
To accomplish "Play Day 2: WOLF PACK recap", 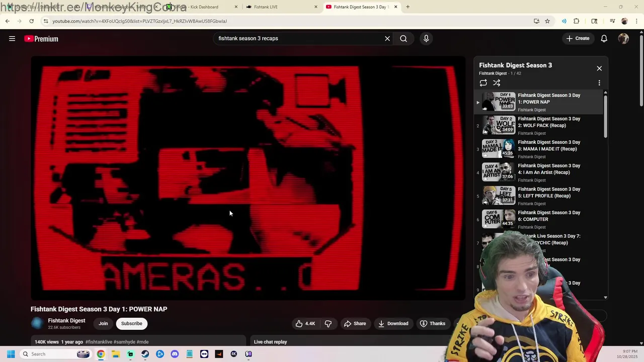I will 538,126.
